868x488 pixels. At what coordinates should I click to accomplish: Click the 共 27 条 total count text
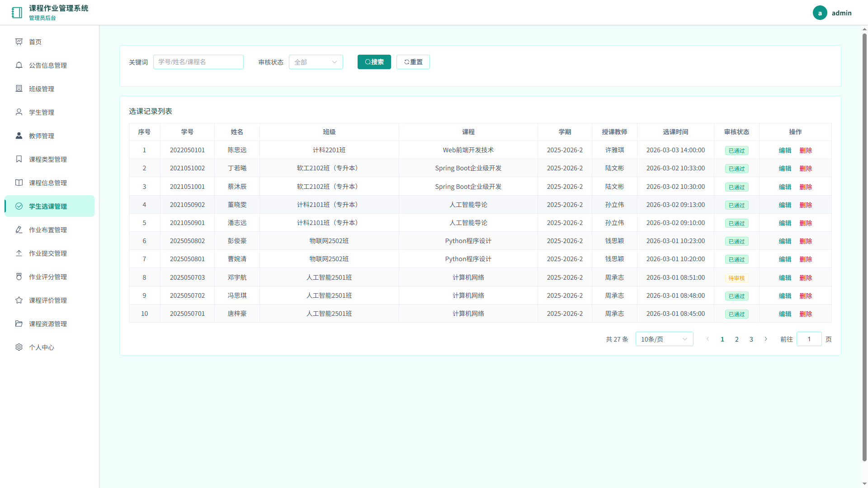[617, 339]
